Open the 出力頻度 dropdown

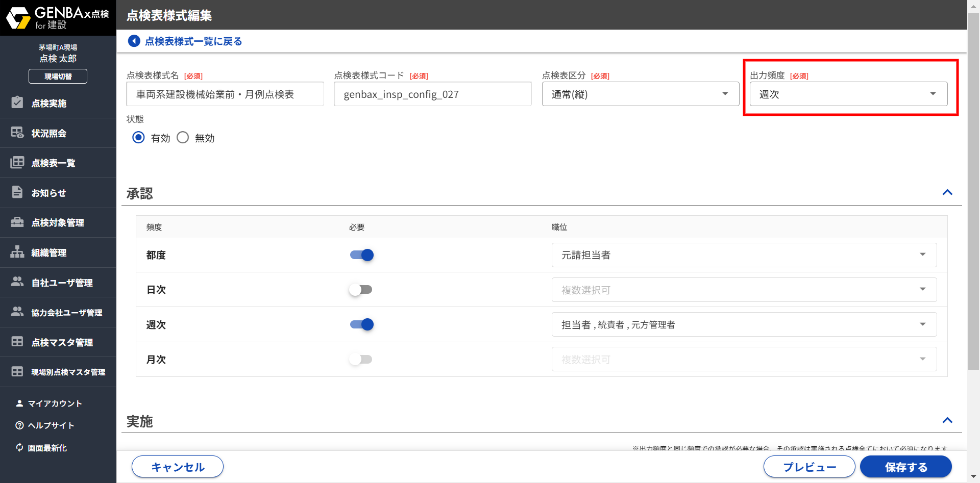pos(848,94)
